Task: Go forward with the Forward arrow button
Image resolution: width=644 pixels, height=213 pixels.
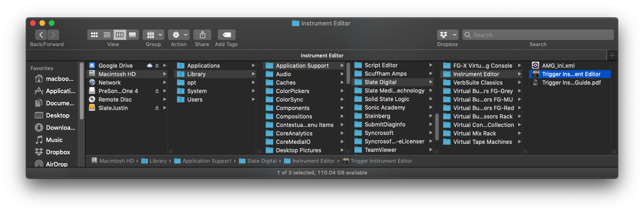Action: pos(53,35)
